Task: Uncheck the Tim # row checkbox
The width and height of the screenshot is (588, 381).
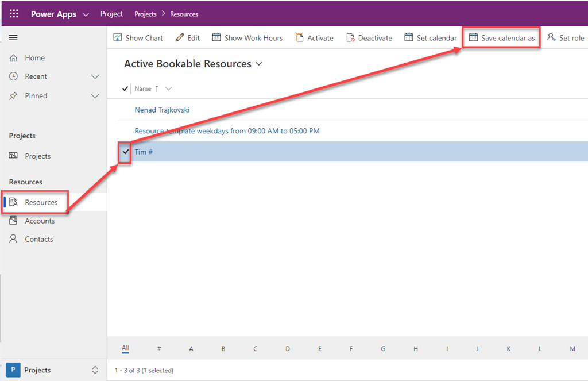Action: [126, 152]
